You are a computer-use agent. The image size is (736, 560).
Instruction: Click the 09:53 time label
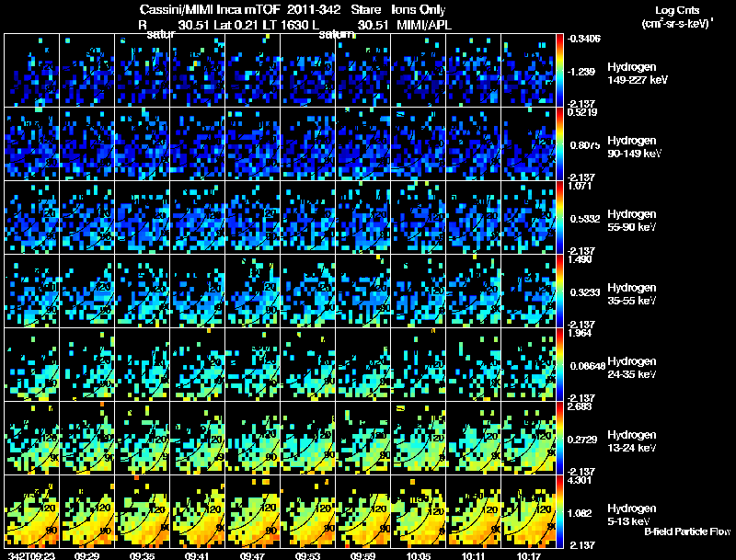308,555
